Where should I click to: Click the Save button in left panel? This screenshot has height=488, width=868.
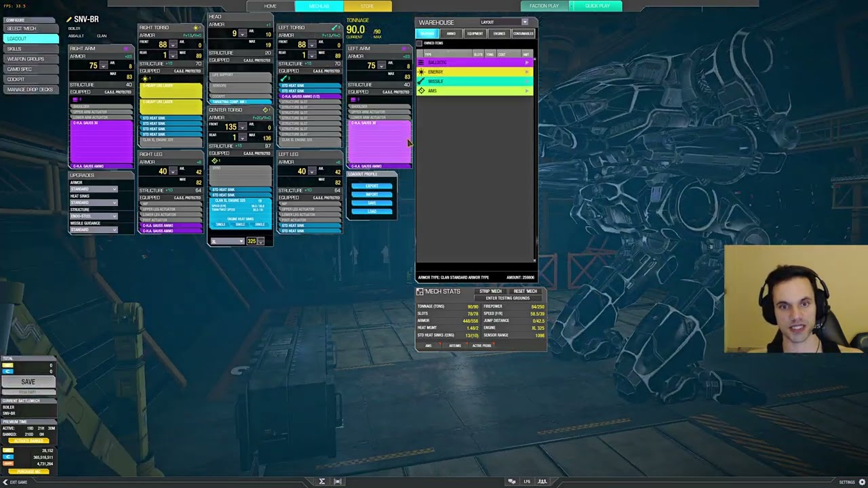28,382
